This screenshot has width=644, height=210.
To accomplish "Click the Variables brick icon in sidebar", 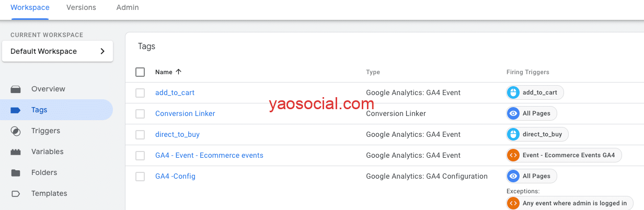I will (x=16, y=152).
